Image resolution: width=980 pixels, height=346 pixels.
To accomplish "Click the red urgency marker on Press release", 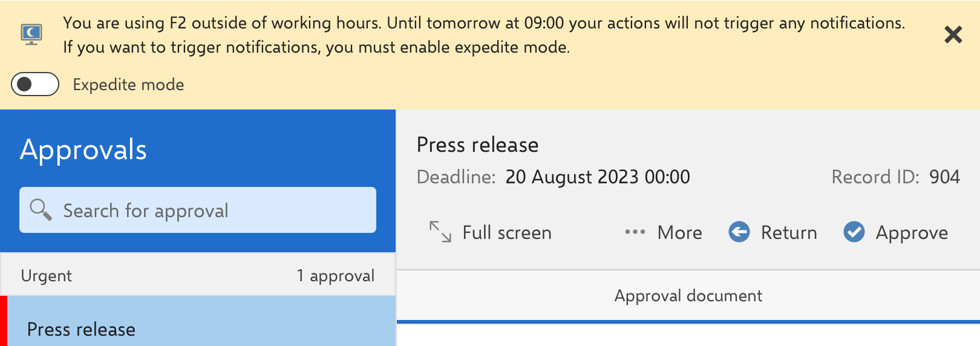I will [x=3, y=322].
